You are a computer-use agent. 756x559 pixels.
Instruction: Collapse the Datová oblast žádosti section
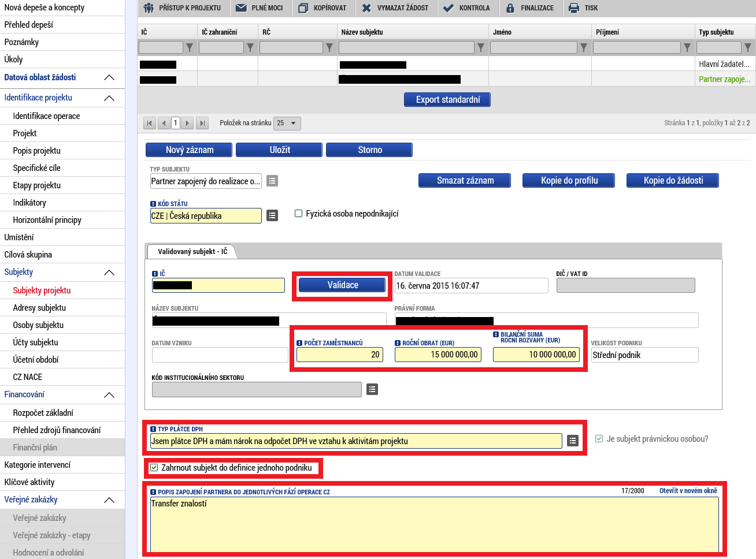click(109, 77)
